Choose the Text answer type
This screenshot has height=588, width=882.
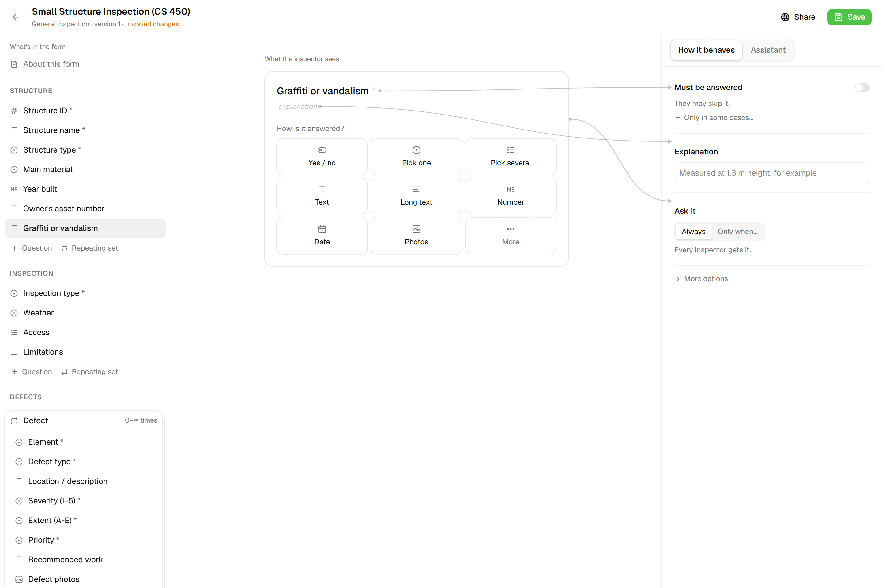tap(322, 196)
